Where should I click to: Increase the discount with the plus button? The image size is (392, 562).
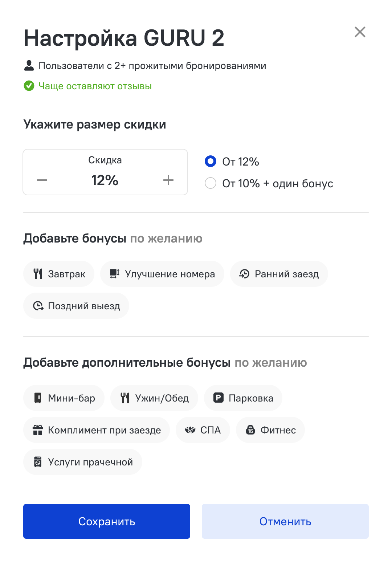[168, 180]
